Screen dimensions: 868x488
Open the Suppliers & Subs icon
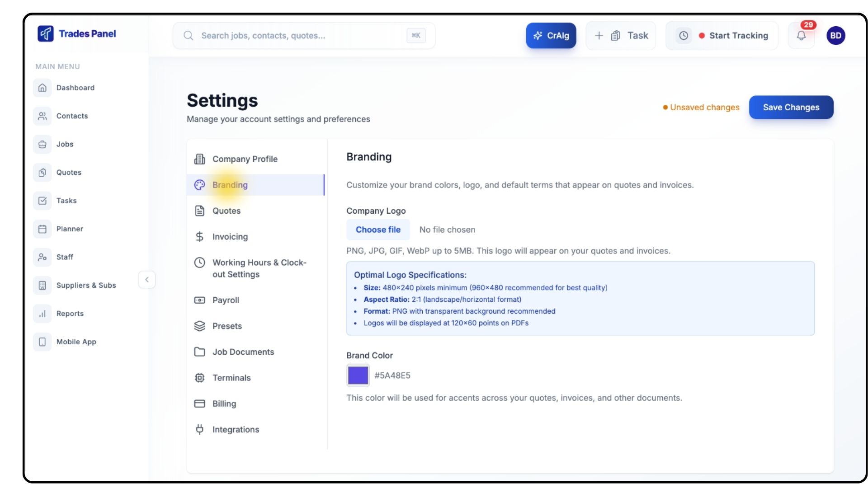coord(42,286)
